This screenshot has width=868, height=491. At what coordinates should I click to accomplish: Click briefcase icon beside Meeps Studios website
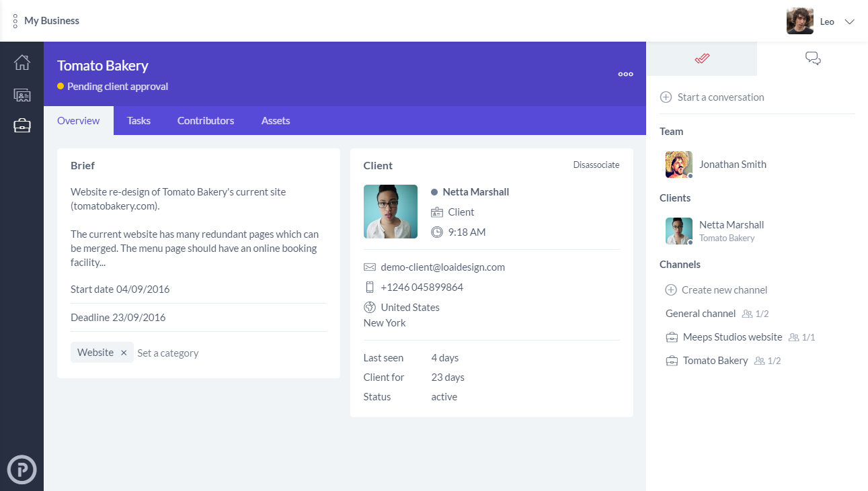tap(672, 337)
